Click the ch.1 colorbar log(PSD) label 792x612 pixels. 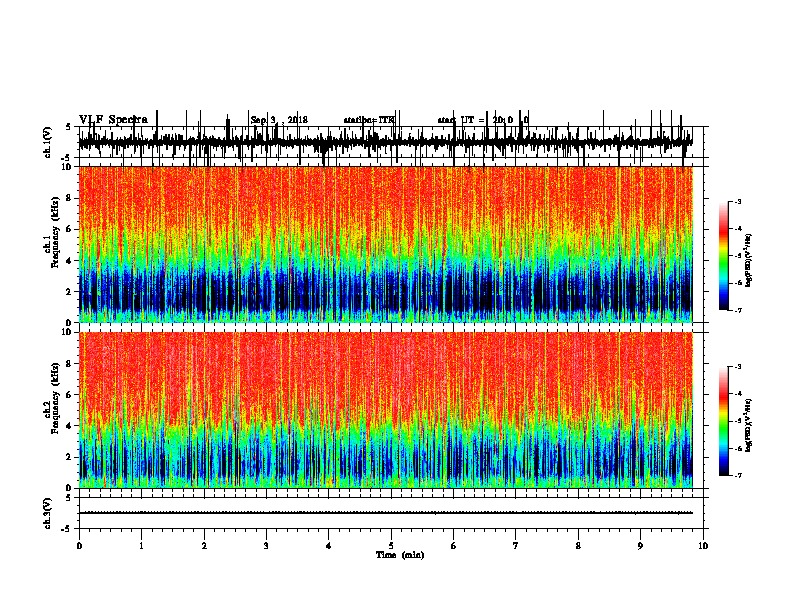pyautogui.click(x=749, y=261)
